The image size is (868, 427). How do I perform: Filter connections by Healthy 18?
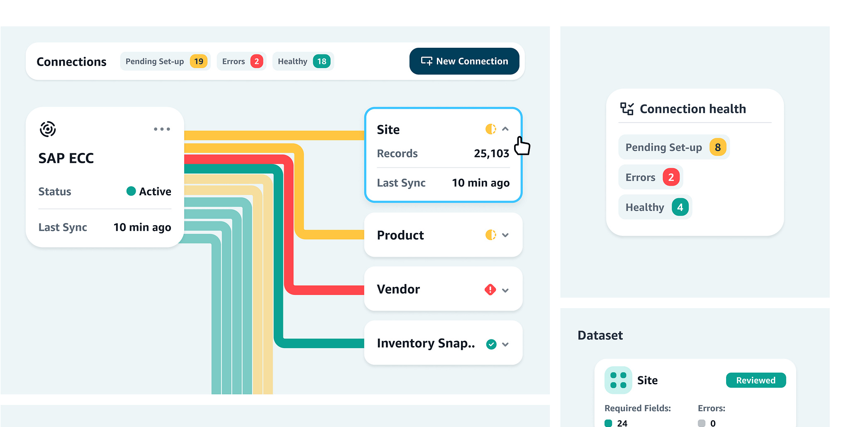pos(303,61)
